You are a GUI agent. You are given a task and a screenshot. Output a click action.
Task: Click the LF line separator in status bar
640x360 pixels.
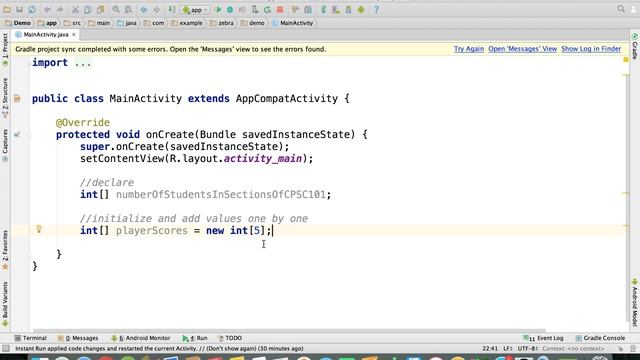pyautogui.click(x=508, y=349)
